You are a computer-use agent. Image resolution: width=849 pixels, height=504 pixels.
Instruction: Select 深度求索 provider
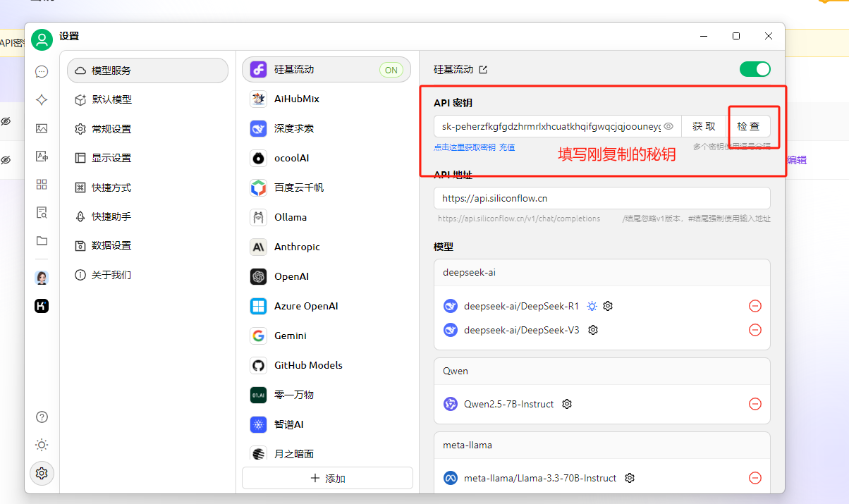(326, 128)
